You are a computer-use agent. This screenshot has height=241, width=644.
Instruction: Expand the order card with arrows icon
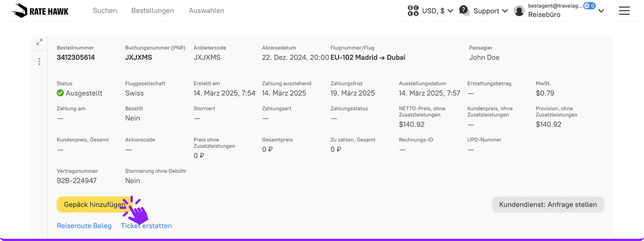[x=39, y=42]
